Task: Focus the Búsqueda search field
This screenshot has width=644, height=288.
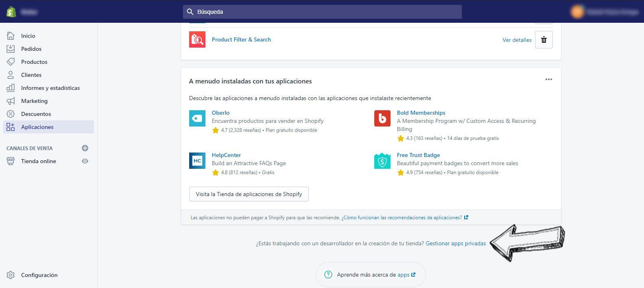Action: pyautogui.click(x=322, y=12)
